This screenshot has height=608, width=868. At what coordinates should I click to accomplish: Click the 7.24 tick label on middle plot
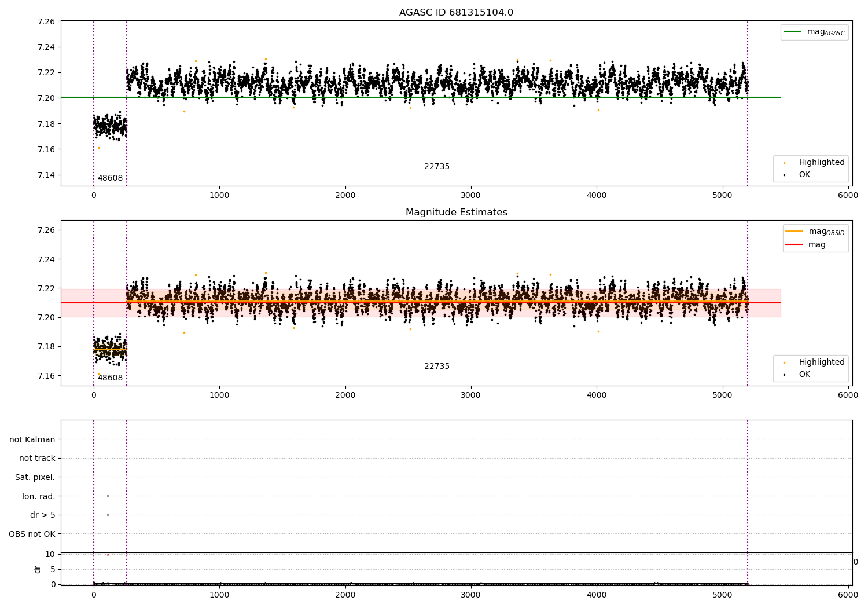pos(46,259)
